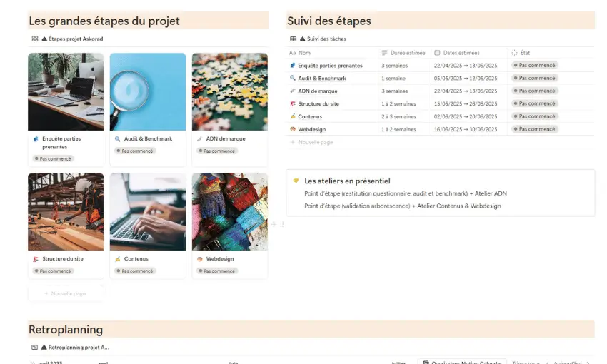Click the Aa icon in the Nom column header

[292, 53]
